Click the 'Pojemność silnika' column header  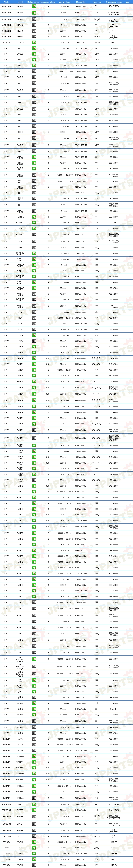48,2
